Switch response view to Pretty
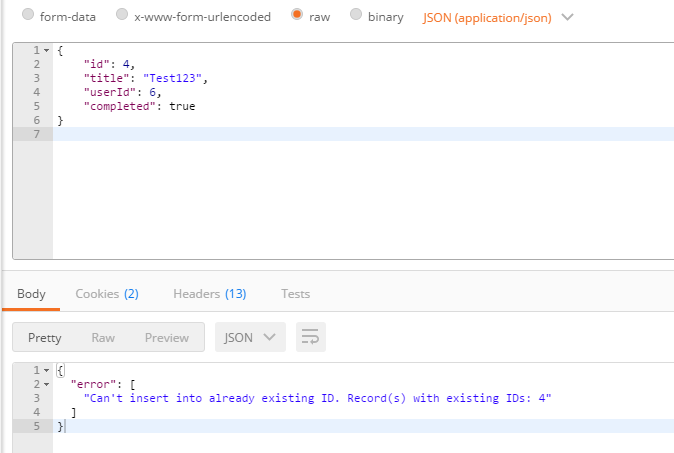Screen dimensions: 674x453 [45, 338]
